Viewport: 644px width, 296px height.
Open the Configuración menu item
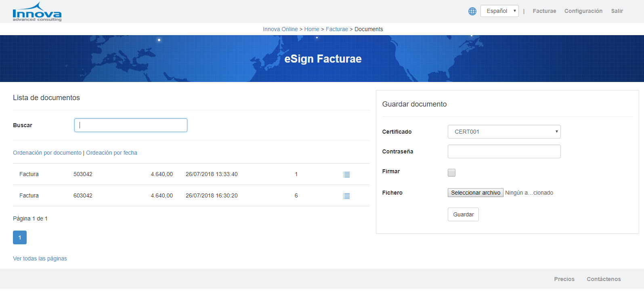tap(583, 11)
